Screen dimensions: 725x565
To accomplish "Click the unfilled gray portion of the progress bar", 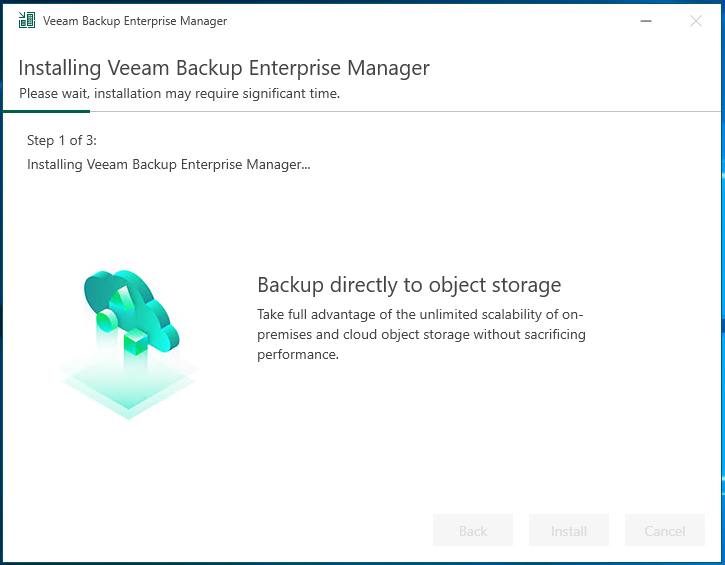I will click(x=400, y=111).
